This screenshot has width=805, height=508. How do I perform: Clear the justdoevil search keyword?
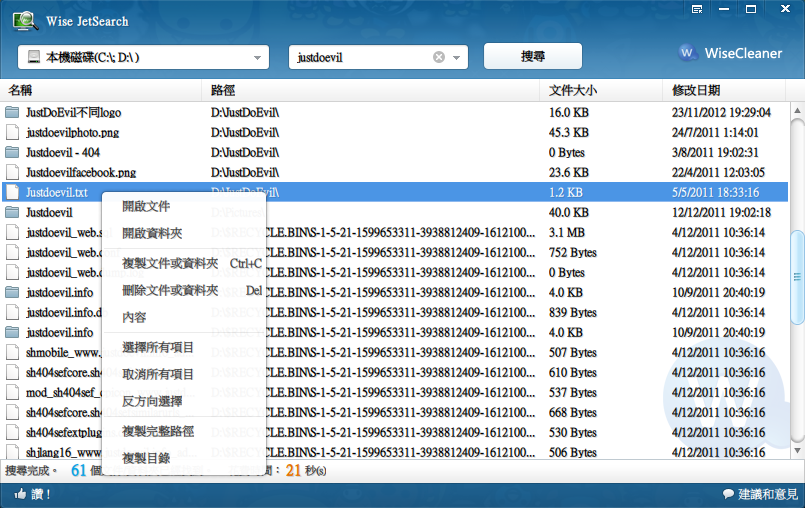(x=438, y=57)
